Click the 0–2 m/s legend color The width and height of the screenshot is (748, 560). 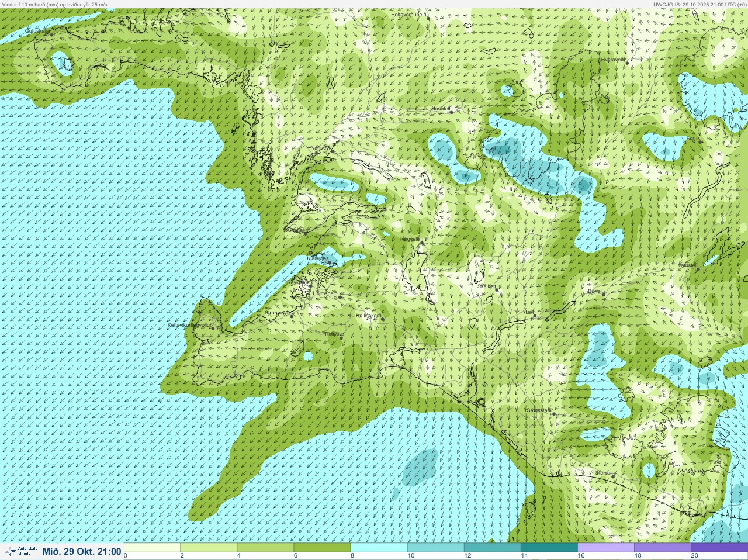152,548
